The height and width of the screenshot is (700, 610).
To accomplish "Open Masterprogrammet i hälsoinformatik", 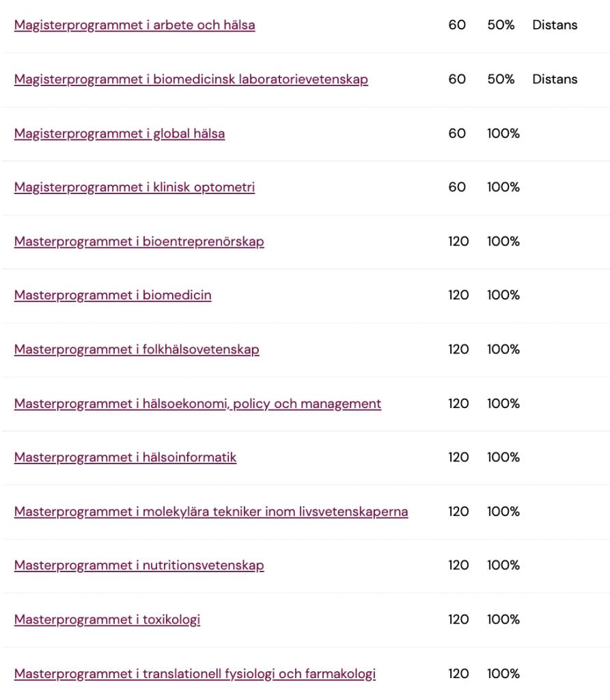I will point(126,457).
